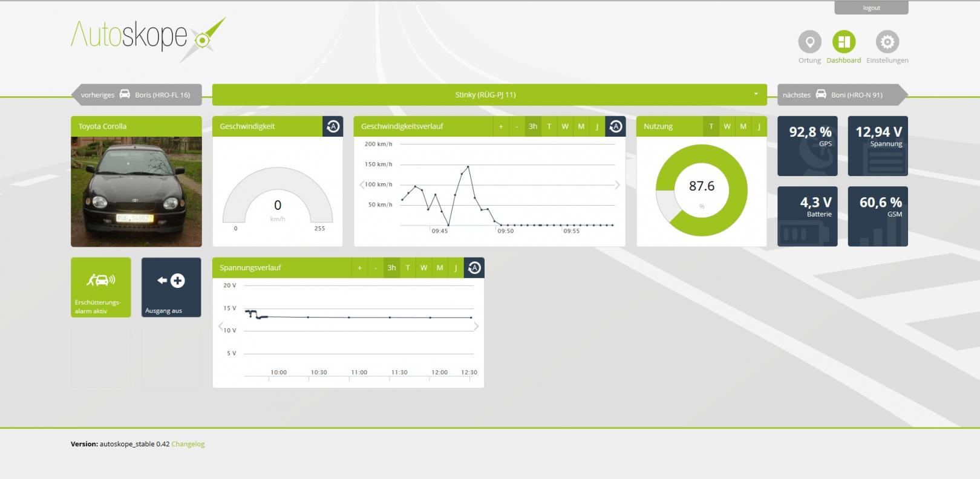Select the W tab in Nutzung panel
Screen dimensions: 980x479
click(727, 126)
